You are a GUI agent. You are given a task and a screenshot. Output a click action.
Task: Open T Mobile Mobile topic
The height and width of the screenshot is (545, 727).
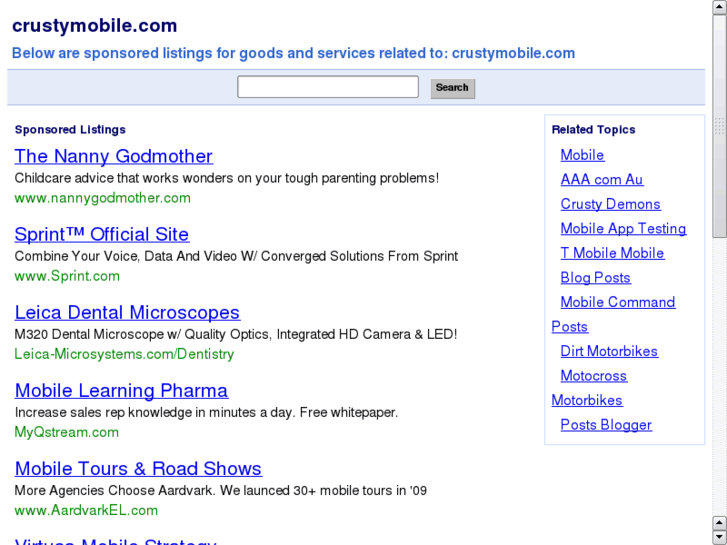click(x=612, y=253)
